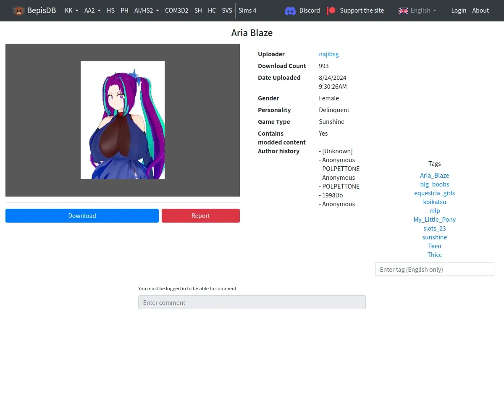This screenshot has width=504, height=420.
Task: Click the Login link
Action: 459,10
